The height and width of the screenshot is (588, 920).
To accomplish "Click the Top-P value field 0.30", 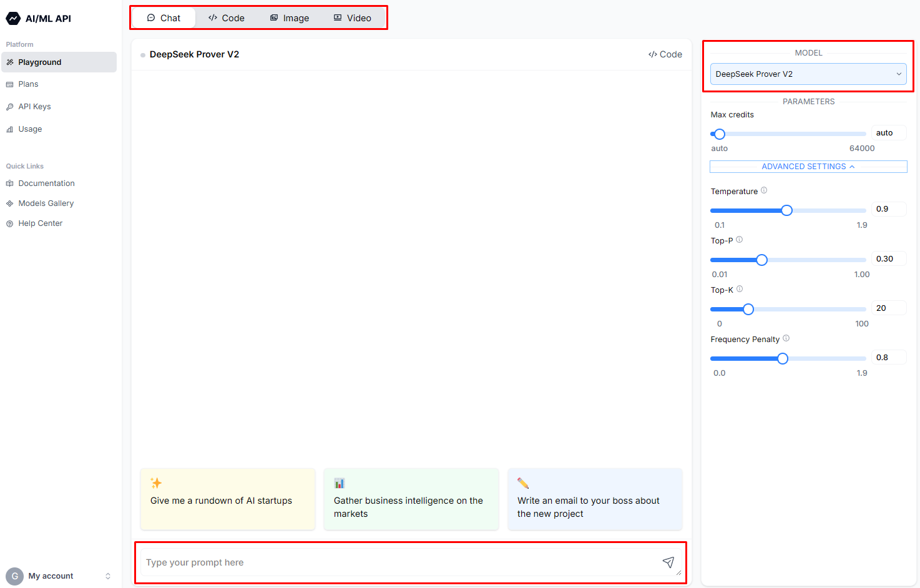I will coord(889,258).
